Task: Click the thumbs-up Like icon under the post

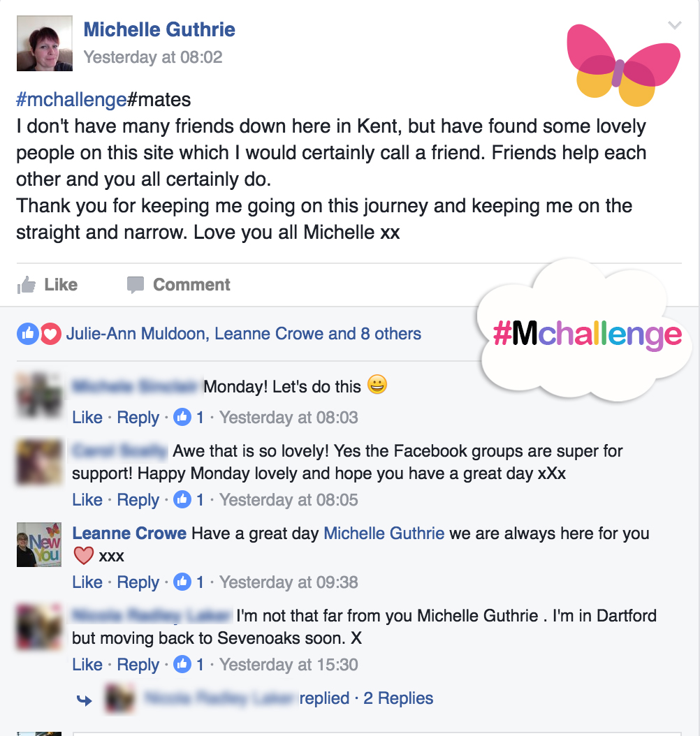Action: 27,284
